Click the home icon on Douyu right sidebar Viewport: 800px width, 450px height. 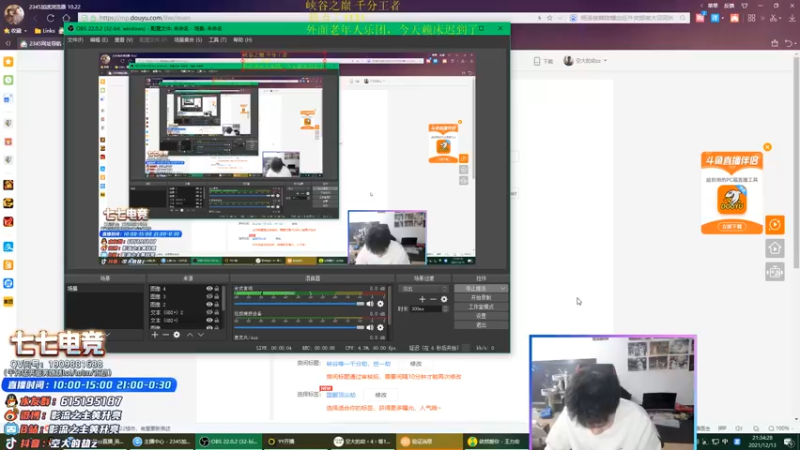(x=774, y=248)
